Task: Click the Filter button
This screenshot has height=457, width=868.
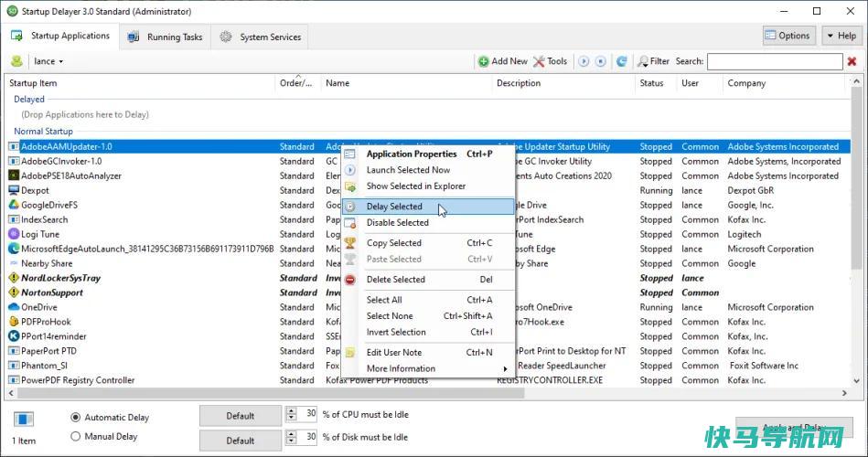Action: 653,61
